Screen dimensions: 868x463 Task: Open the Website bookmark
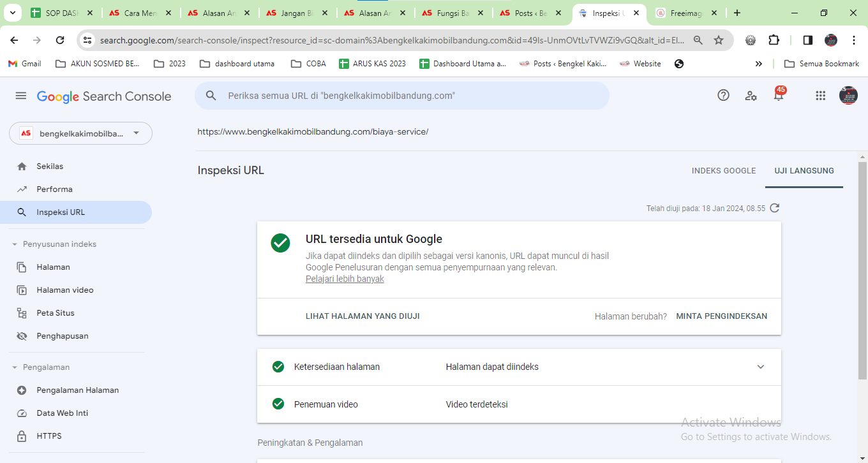(640, 64)
